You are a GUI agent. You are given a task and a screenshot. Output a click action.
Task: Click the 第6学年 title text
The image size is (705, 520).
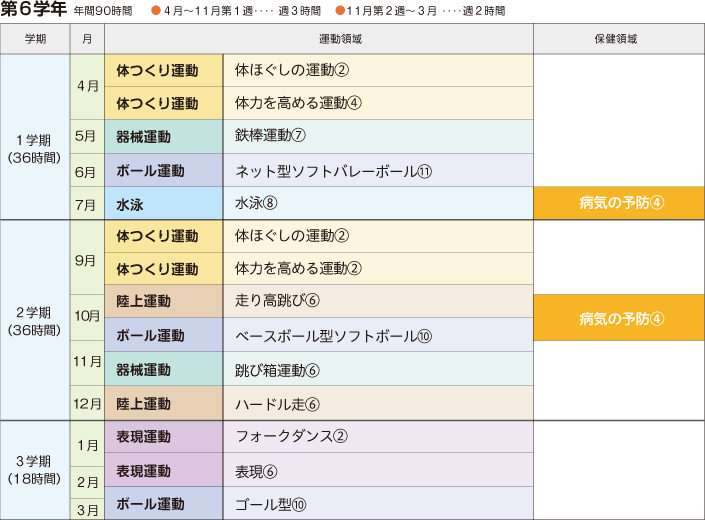[34, 9]
